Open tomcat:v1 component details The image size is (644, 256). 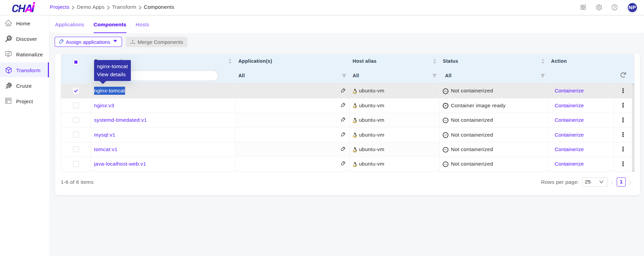[x=106, y=149]
